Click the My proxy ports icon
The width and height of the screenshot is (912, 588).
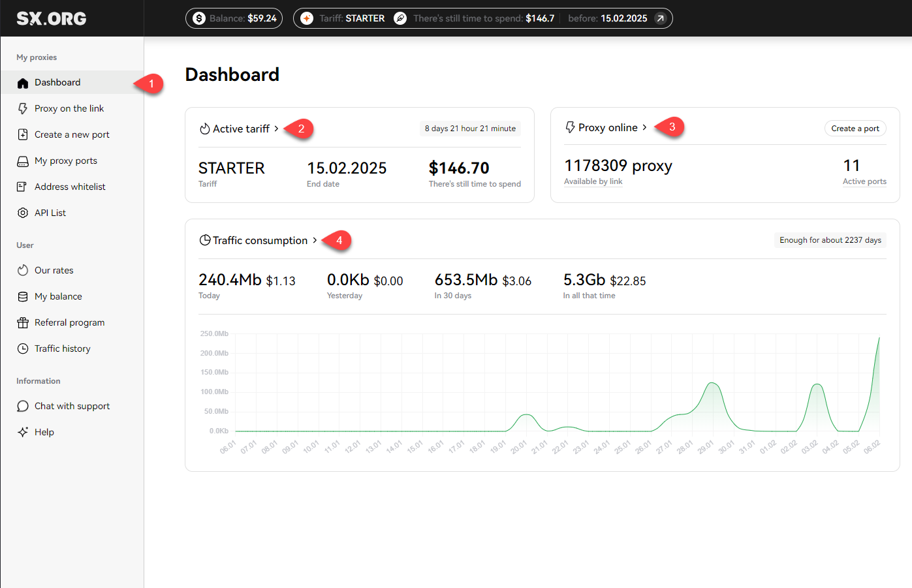pyautogui.click(x=22, y=161)
